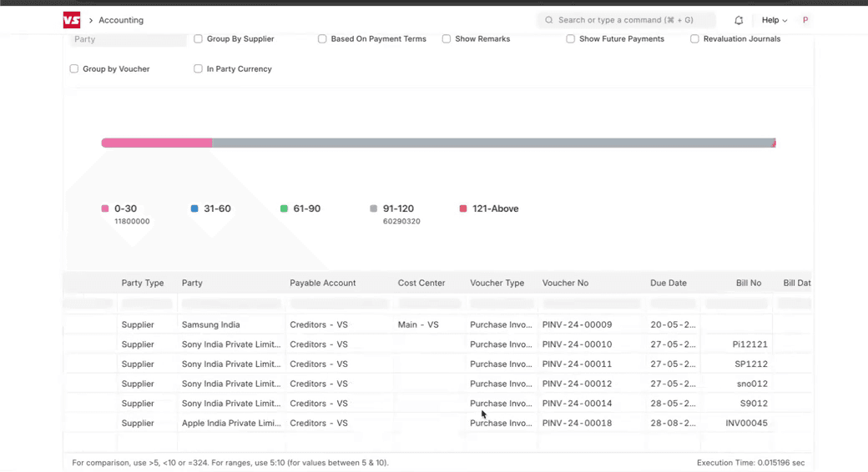Screen dimensions: 868x472
Task: Select bill number S9012
Action: pyautogui.click(x=754, y=404)
